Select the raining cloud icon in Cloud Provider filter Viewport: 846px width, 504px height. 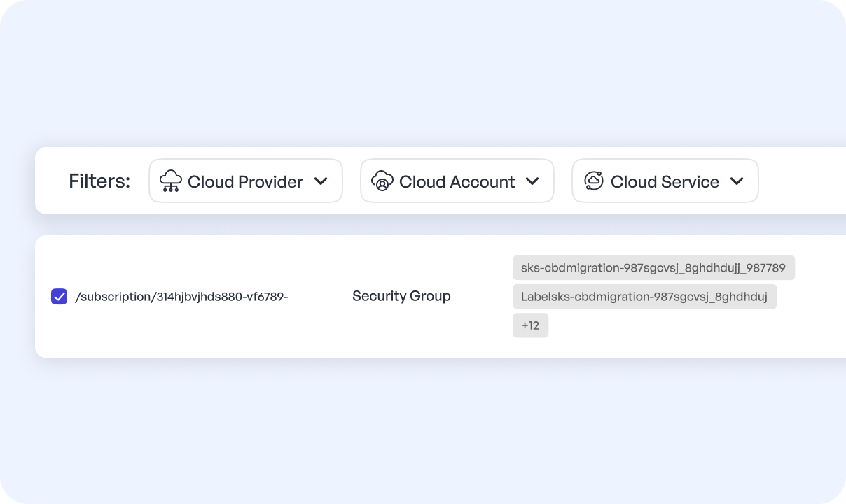tap(170, 181)
